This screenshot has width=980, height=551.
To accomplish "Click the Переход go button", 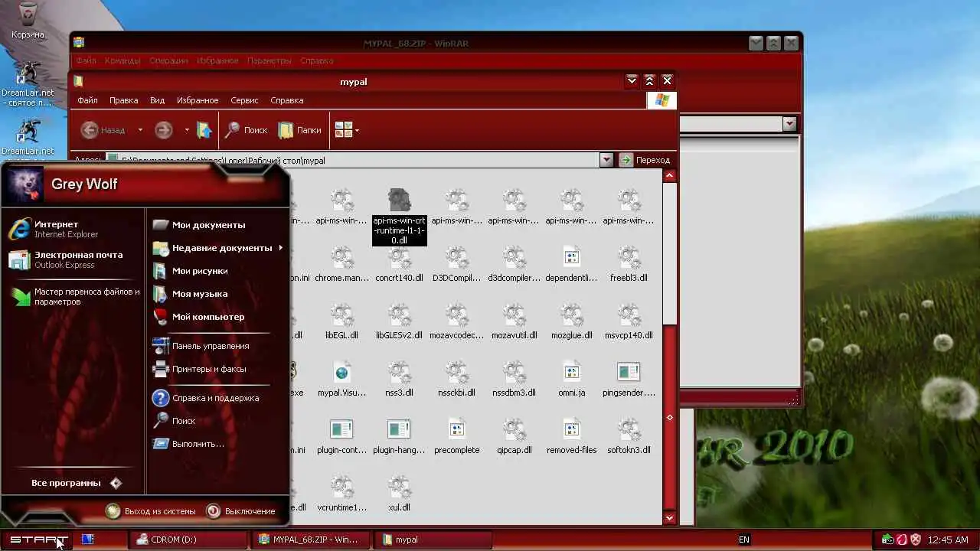I will tap(645, 160).
